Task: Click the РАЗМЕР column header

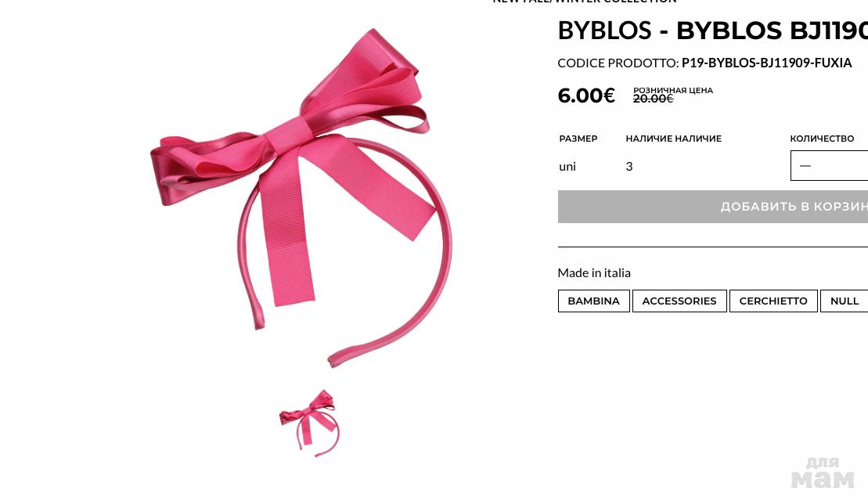Action: point(578,139)
